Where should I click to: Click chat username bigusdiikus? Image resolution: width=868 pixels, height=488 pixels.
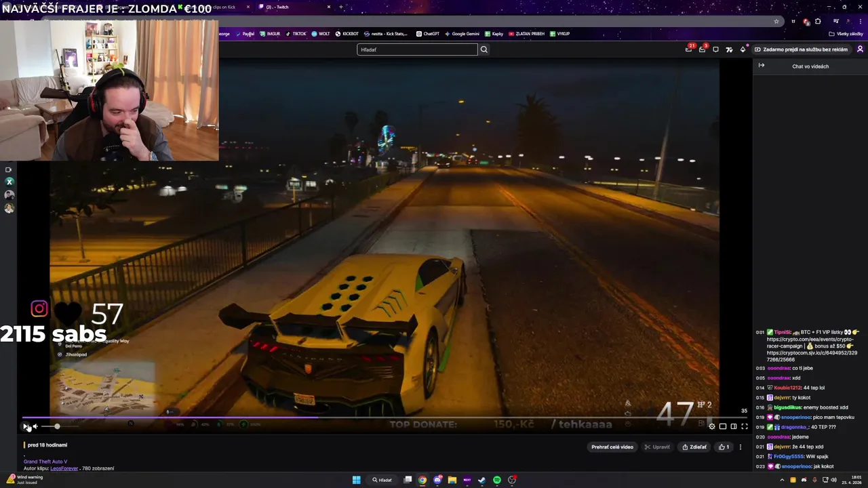[x=787, y=407]
